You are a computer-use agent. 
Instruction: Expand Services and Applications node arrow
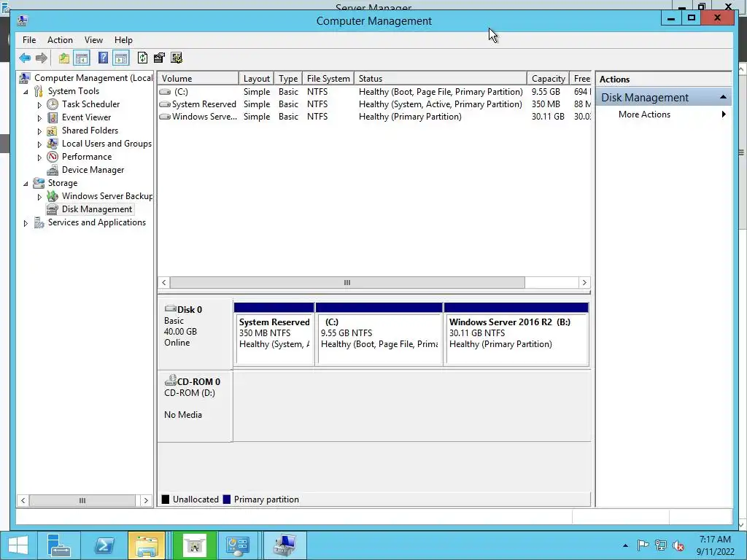tap(26, 223)
